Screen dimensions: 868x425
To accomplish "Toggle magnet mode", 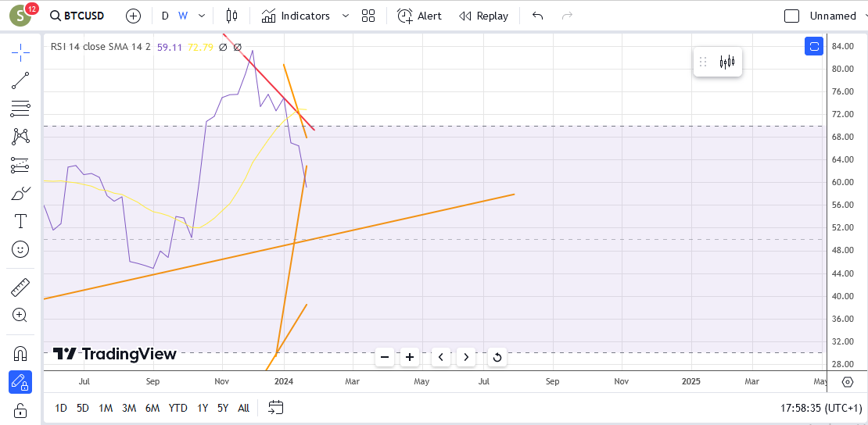I will click(x=20, y=353).
